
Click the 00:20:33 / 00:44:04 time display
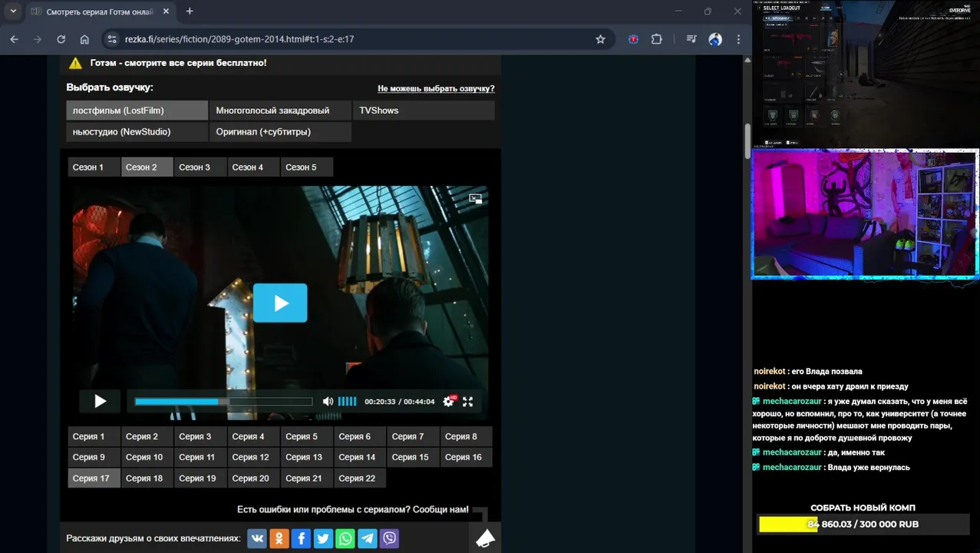(x=399, y=402)
